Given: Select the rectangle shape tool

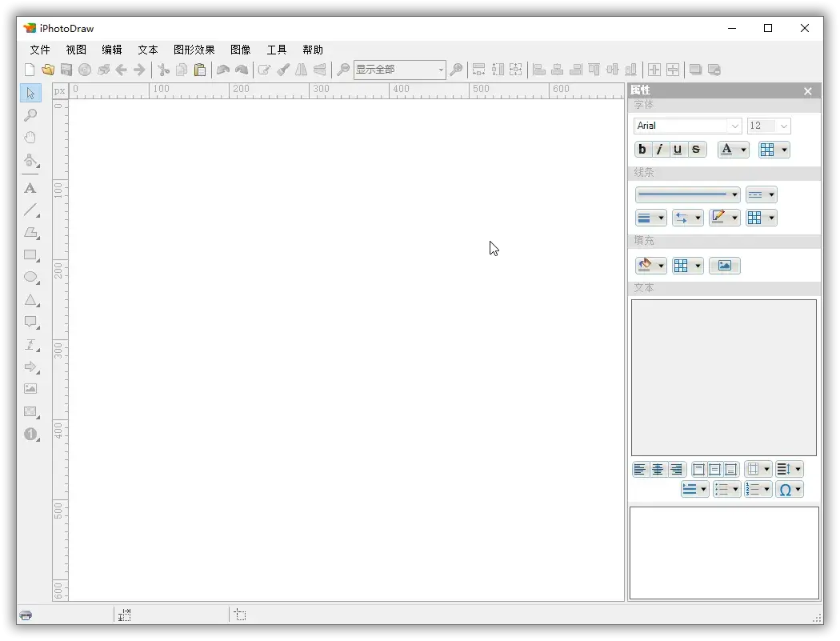Looking at the screenshot, I should pos(30,255).
